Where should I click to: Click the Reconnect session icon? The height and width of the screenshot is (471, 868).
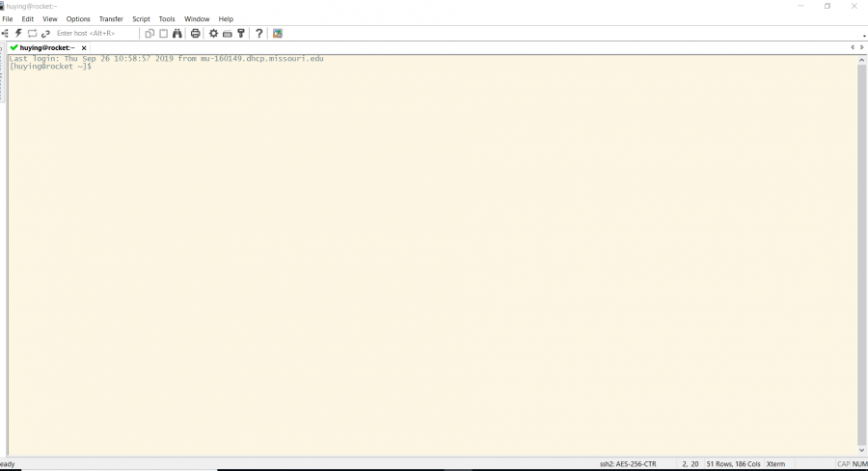click(x=32, y=34)
